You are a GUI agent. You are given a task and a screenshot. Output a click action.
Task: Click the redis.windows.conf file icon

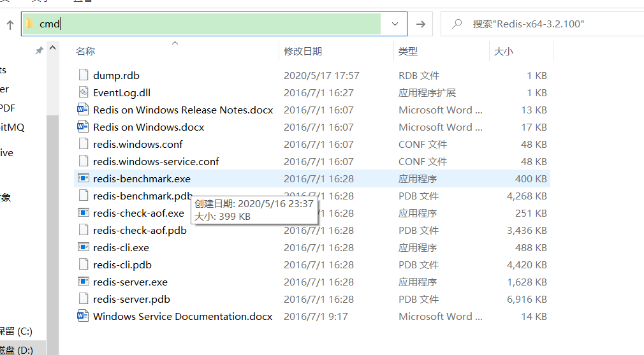84,143
